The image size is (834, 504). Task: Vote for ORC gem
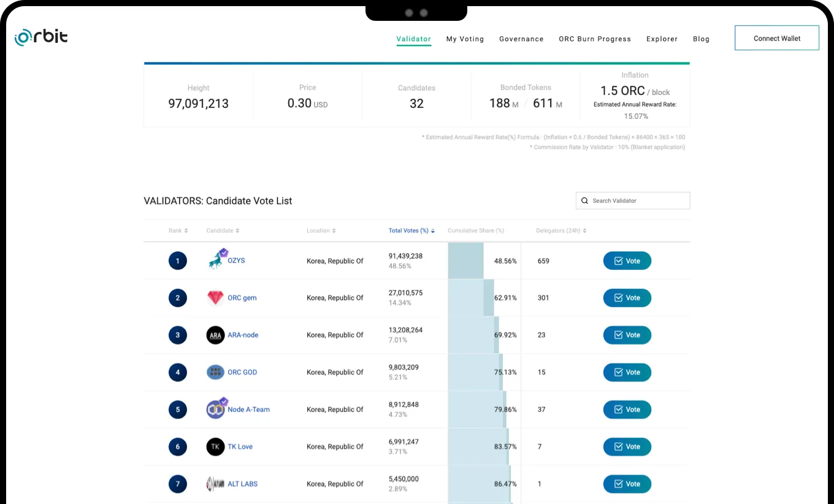click(x=627, y=297)
